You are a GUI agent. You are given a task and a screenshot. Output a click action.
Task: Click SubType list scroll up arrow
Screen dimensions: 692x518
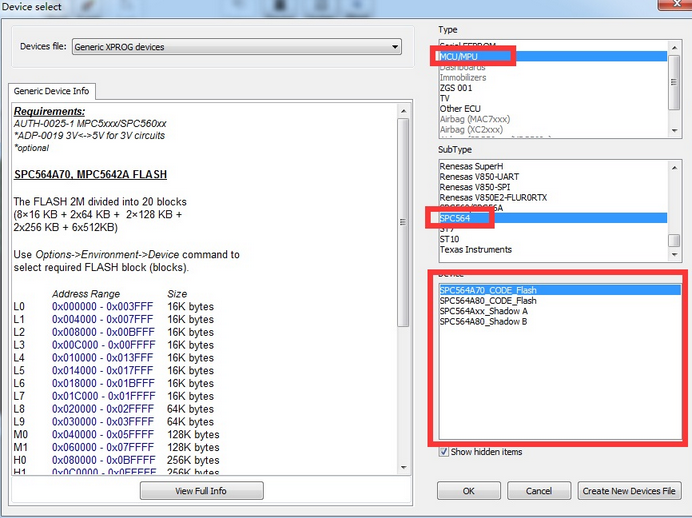pos(674,168)
